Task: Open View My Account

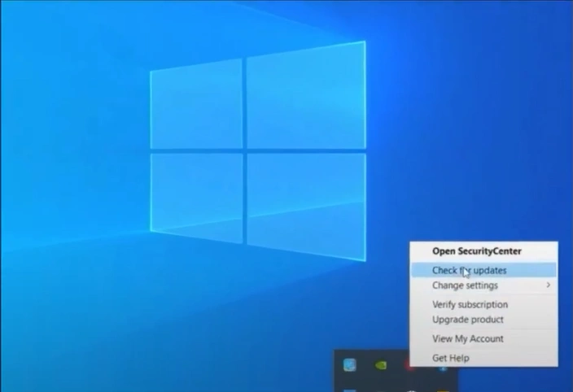Action: tap(483, 338)
